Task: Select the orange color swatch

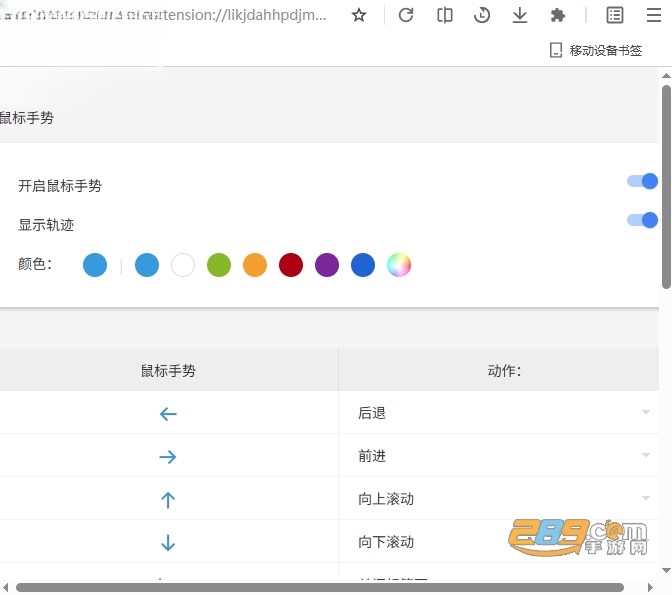Action: coord(255,265)
